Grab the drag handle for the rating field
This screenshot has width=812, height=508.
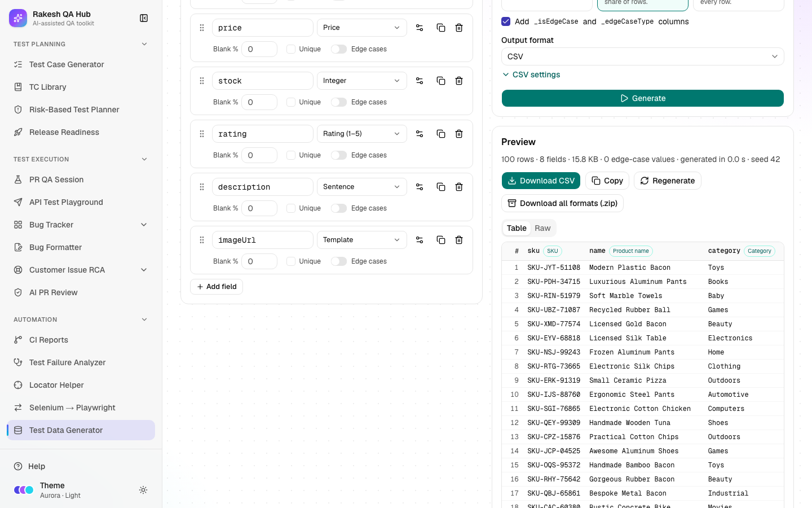[202, 134]
